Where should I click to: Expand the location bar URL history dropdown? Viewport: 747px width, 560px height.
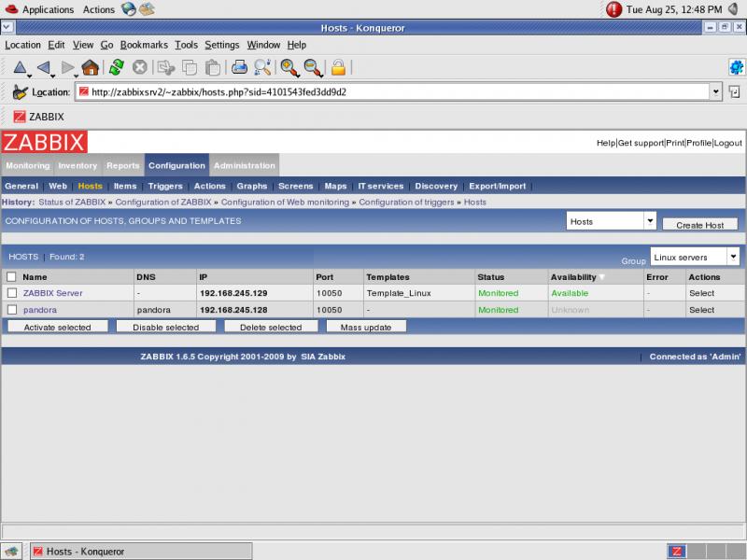coord(716,92)
